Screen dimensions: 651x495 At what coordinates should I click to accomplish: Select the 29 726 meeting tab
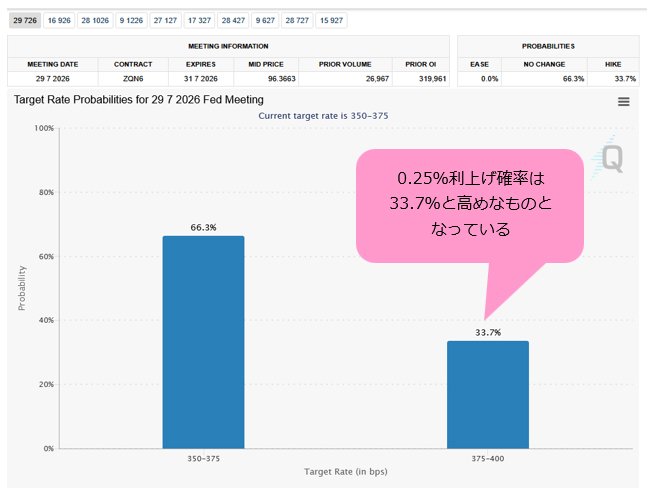coord(24,20)
